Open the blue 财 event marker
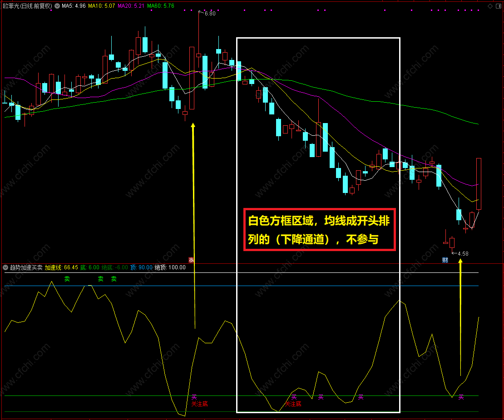 (x=445, y=260)
